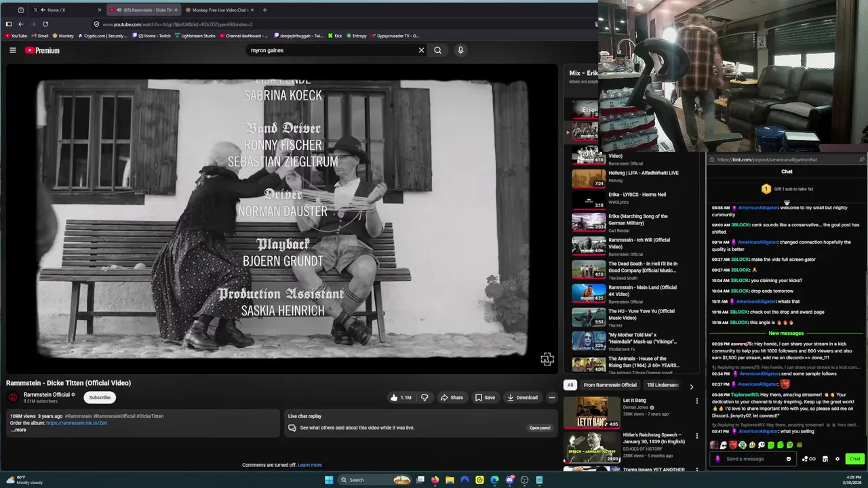Click 'Gift 1 sub to take 1st' banner
This screenshot has height=488, width=868.
coord(787,189)
